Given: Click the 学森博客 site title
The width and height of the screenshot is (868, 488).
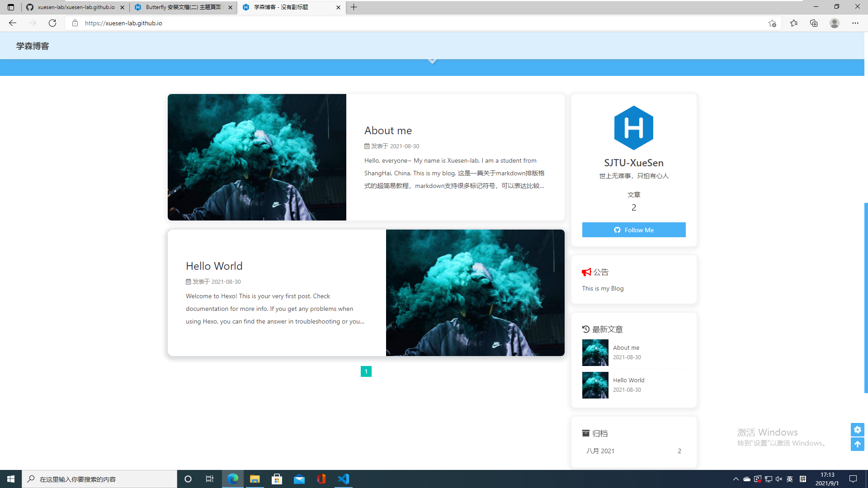Looking at the screenshot, I should (33, 46).
